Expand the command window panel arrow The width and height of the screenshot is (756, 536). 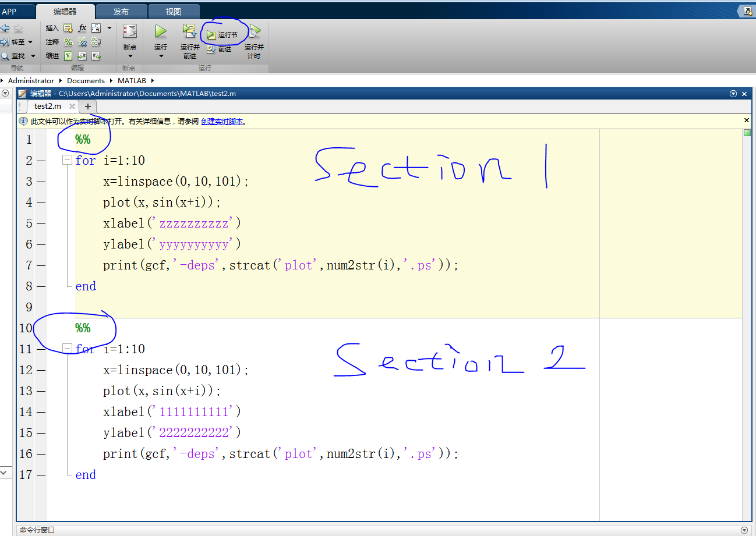click(x=744, y=530)
